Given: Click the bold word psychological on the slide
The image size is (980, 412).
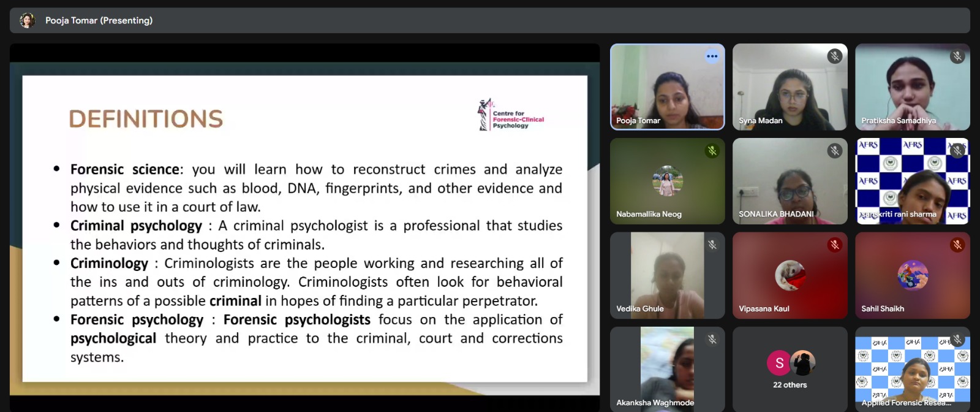Looking at the screenshot, I should [x=113, y=339].
